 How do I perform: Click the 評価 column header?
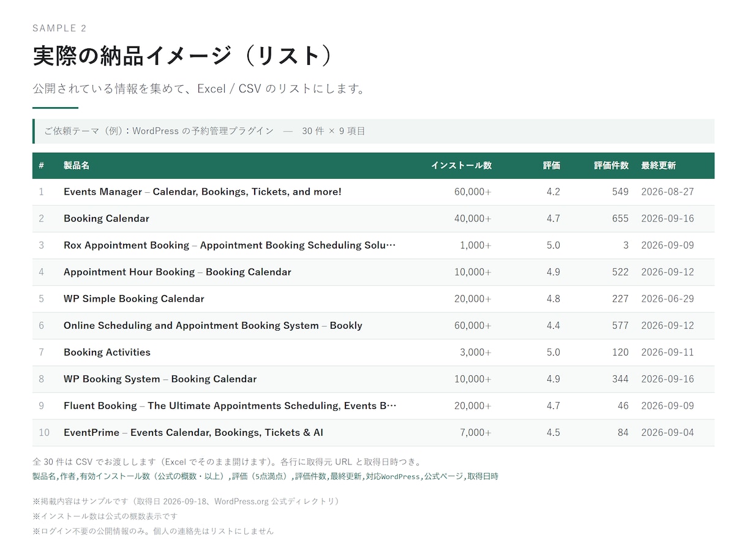552,166
